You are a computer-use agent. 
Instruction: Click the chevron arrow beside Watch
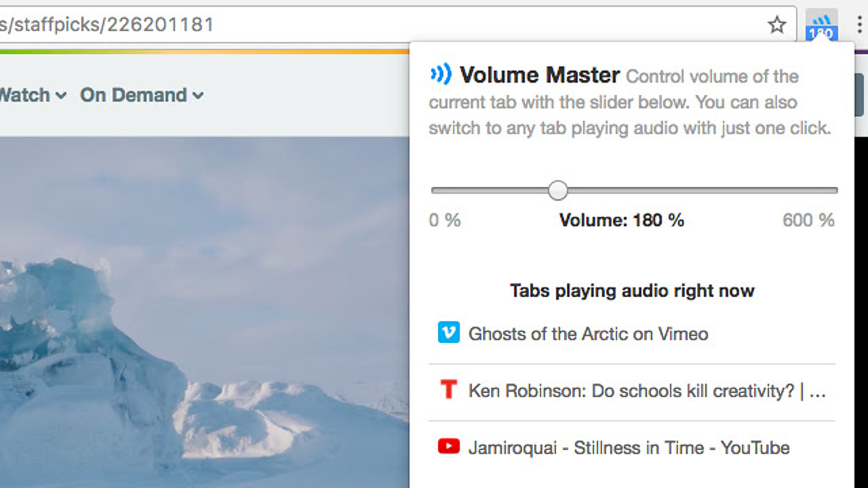pos(61,96)
